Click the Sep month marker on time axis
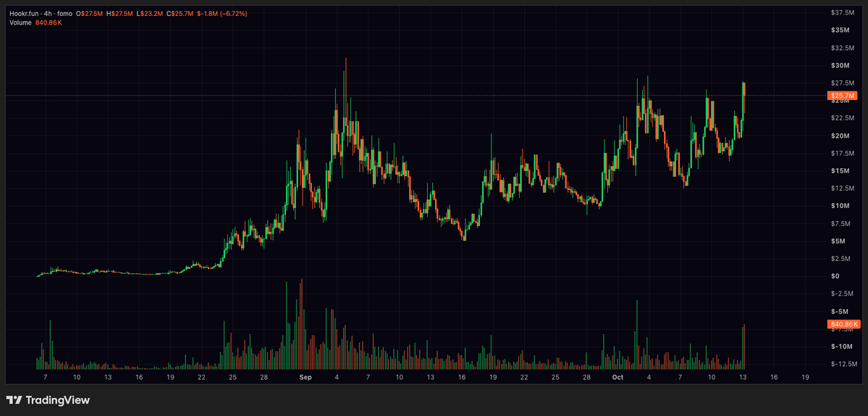 click(305, 377)
